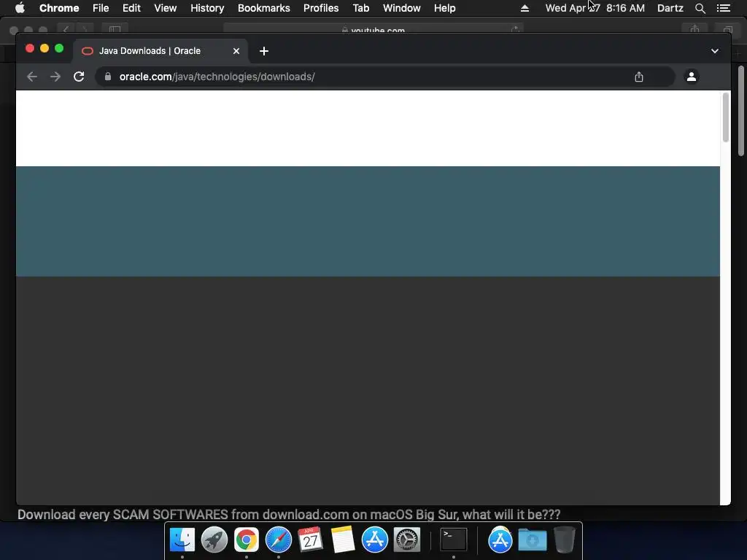The image size is (747, 560).
Task: Open the Trash in the Dock
Action: tap(564, 540)
